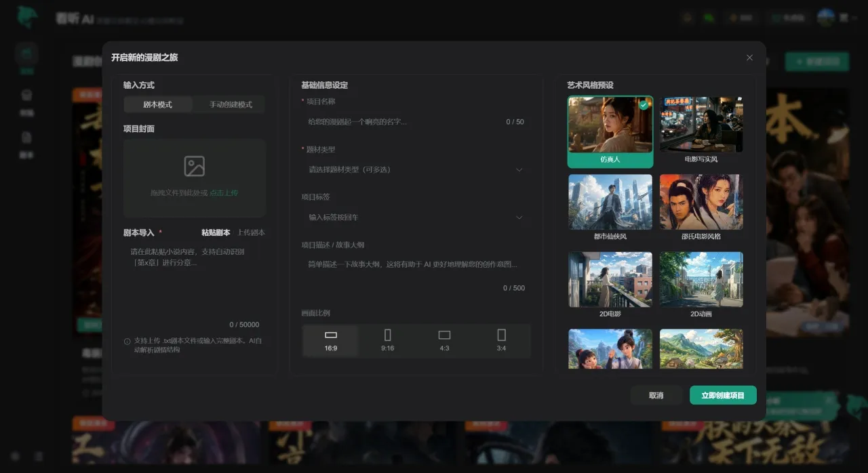Image resolution: width=868 pixels, height=473 pixels.
Task: Click the user avatar in top bar
Action: tap(825, 18)
